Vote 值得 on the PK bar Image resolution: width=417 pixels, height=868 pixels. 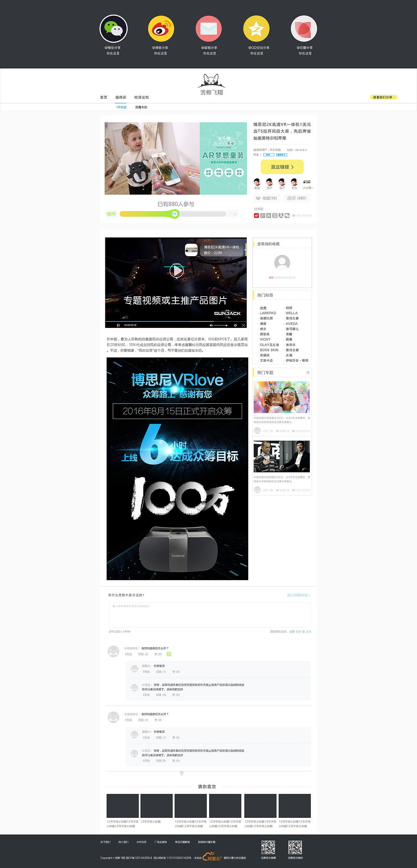click(111, 213)
